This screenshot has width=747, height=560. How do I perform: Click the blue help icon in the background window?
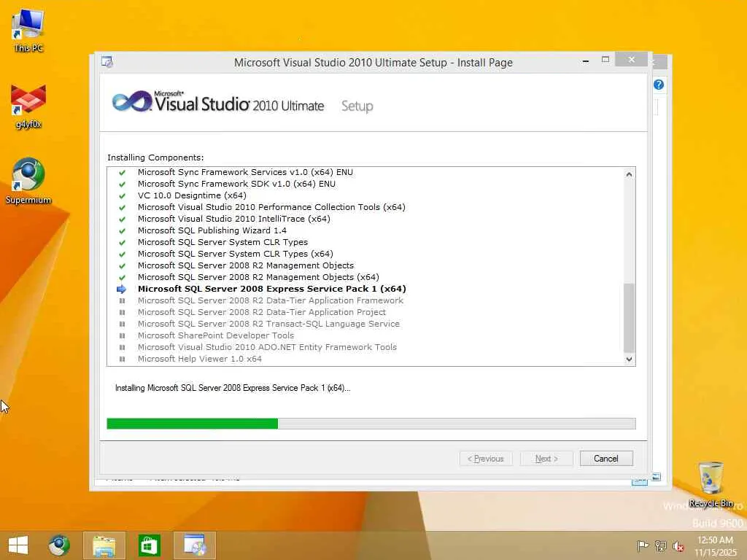pyautogui.click(x=659, y=85)
